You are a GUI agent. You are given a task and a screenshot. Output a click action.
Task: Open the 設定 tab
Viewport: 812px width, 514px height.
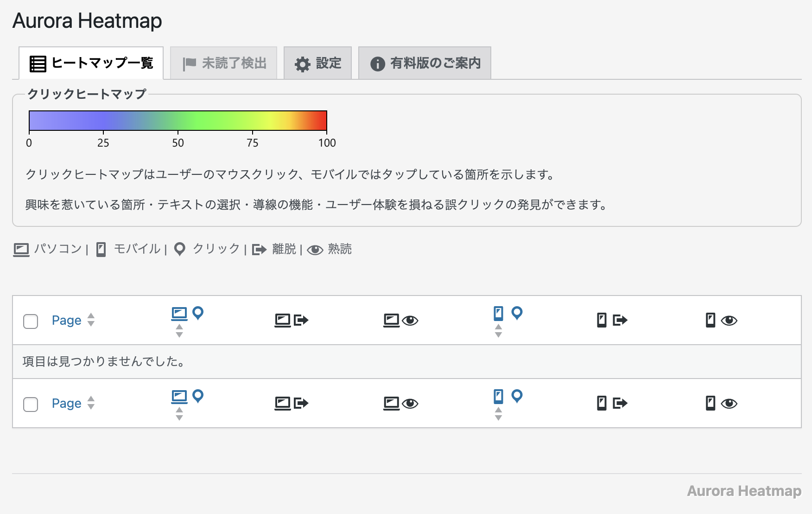[318, 63]
